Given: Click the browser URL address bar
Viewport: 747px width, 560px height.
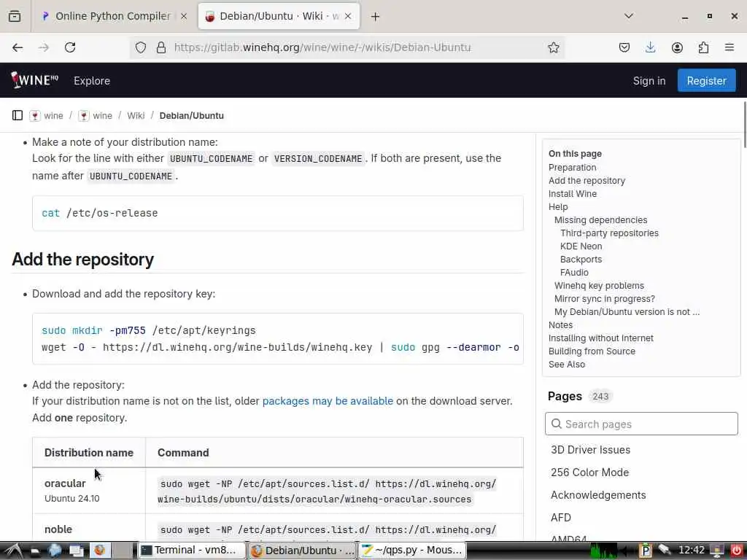Looking at the screenshot, I should pos(348,47).
